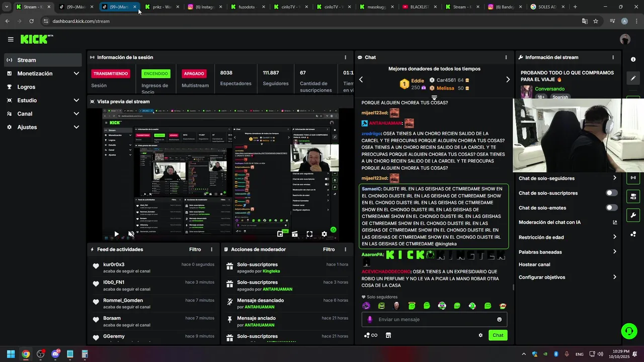Click the broadcast signal icon in right rail
Screen dimensions: 644x362
(x=633, y=177)
